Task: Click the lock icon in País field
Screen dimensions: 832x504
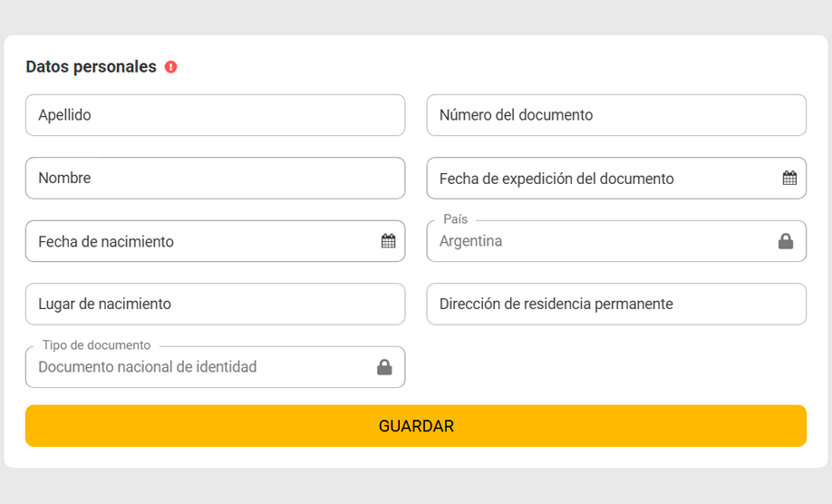Action: [786, 241]
